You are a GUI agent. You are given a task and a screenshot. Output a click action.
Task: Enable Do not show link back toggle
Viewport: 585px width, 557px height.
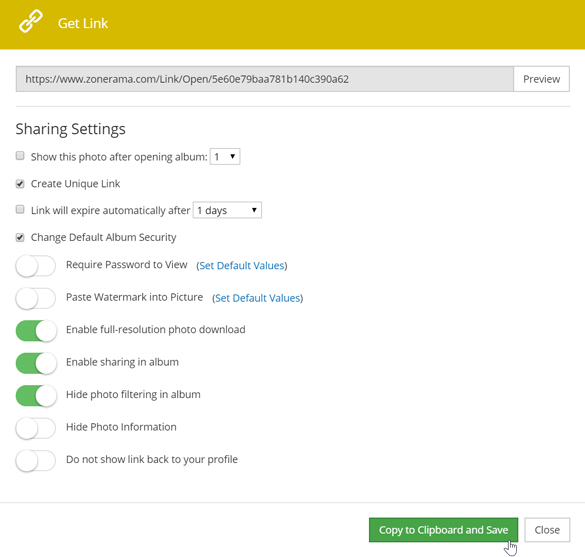(x=36, y=460)
